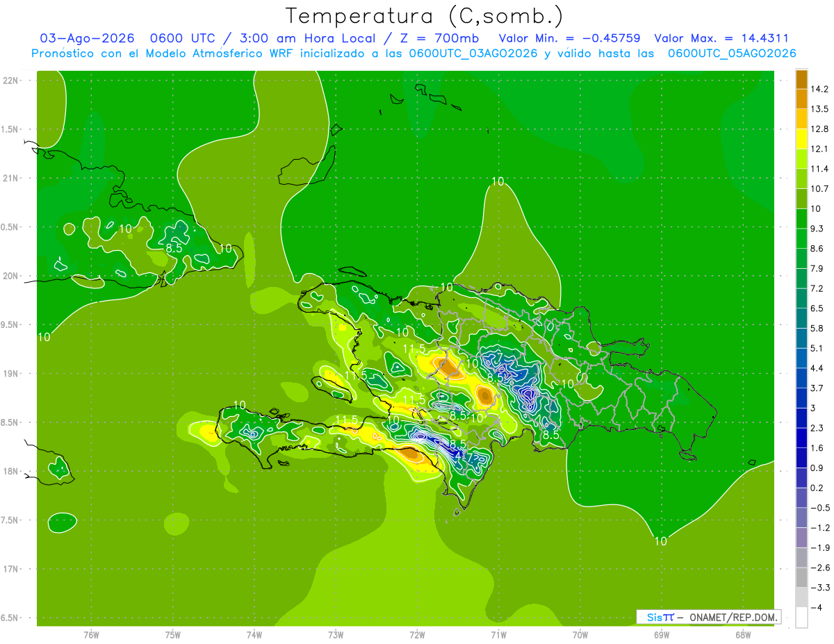Click the "8.5" contour label over eastern Cuba

point(174,247)
